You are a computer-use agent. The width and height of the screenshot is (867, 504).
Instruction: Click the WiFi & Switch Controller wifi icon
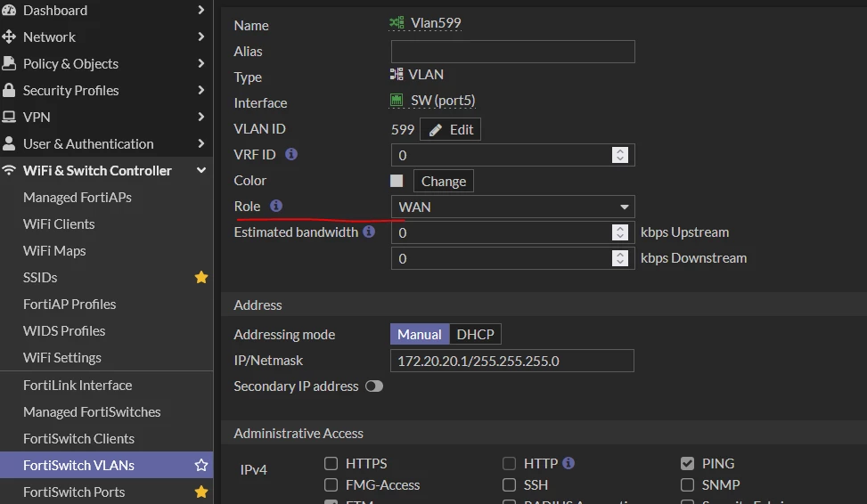(9, 170)
